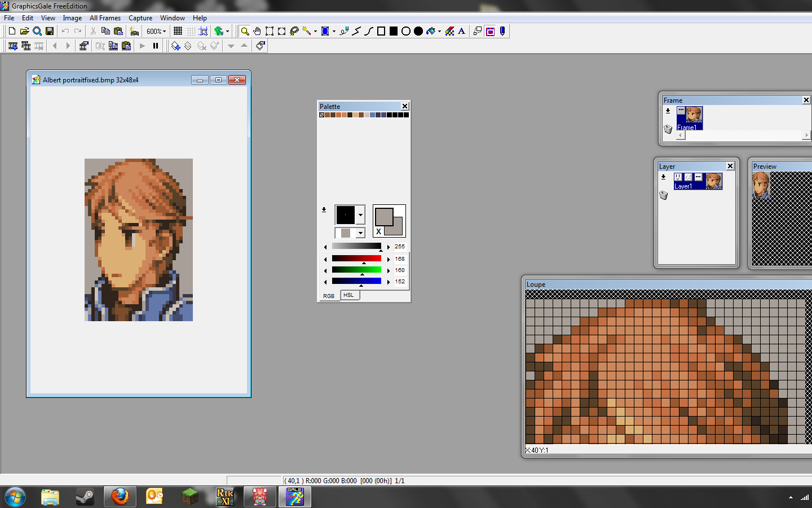This screenshot has width=812, height=508.
Task: Click trash icon in Layer panel
Action: click(x=664, y=195)
